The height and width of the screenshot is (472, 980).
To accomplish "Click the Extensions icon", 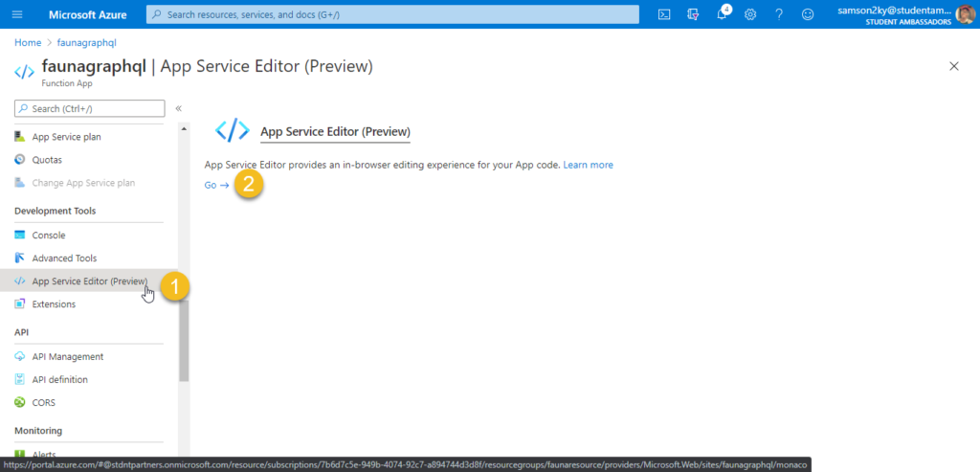I will pos(19,303).
